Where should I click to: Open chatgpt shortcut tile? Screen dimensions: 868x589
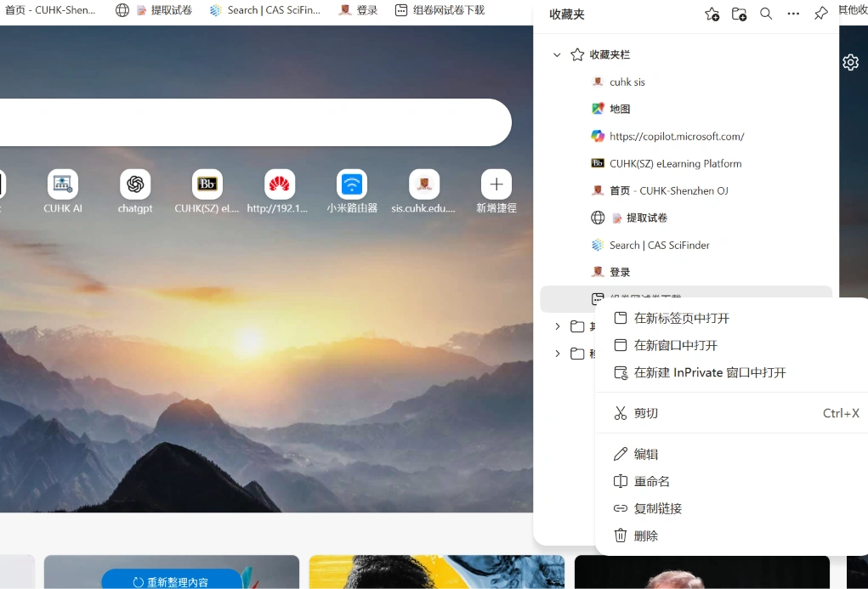pos(135,191)
